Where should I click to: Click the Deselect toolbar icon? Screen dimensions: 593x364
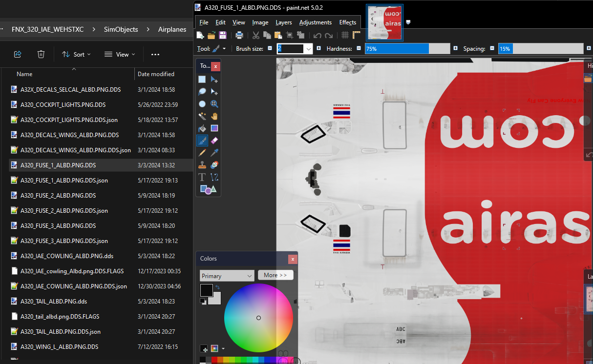point(300,35)
